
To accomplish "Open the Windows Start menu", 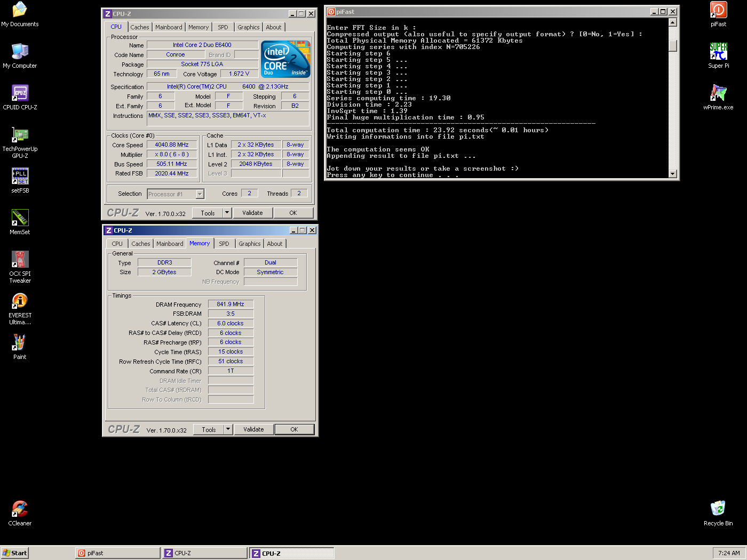I will (14, 553).
